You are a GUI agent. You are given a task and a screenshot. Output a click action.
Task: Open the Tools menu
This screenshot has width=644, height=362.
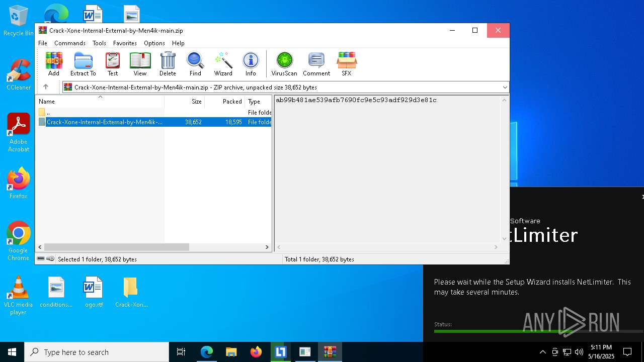point(99,43)
